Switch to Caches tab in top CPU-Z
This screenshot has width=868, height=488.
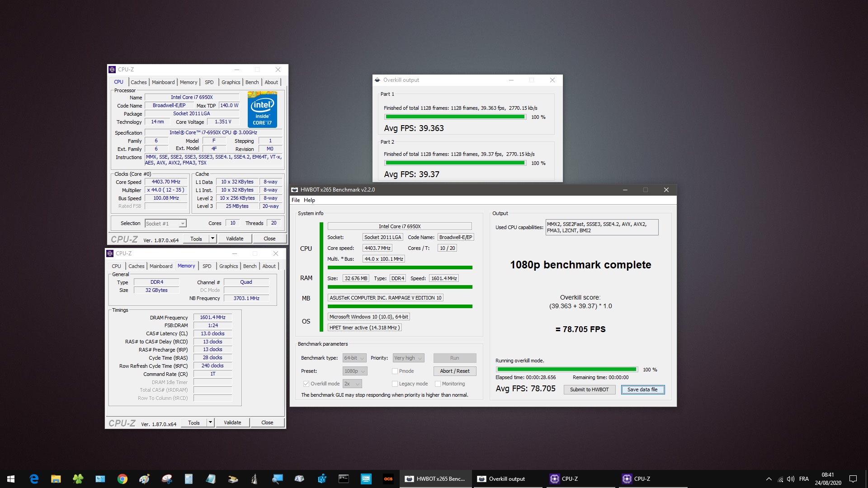139,82
